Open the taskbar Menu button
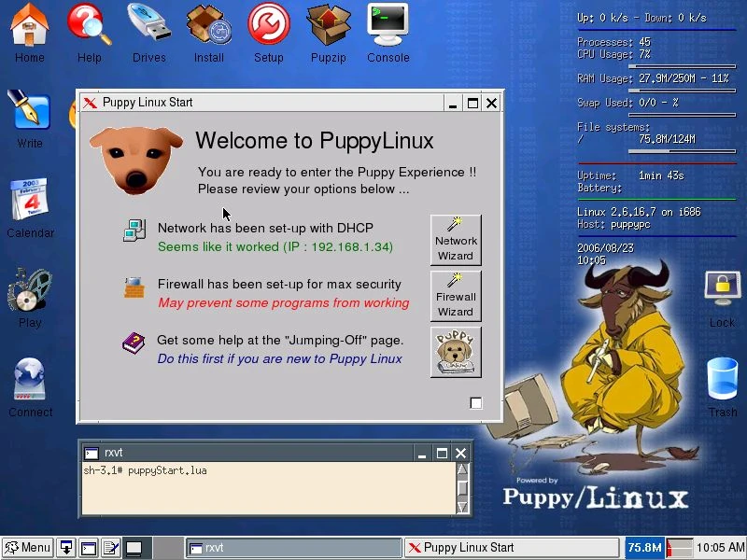Image resolution: width=747 pixels, height=560 pixels. pos(27,548)
